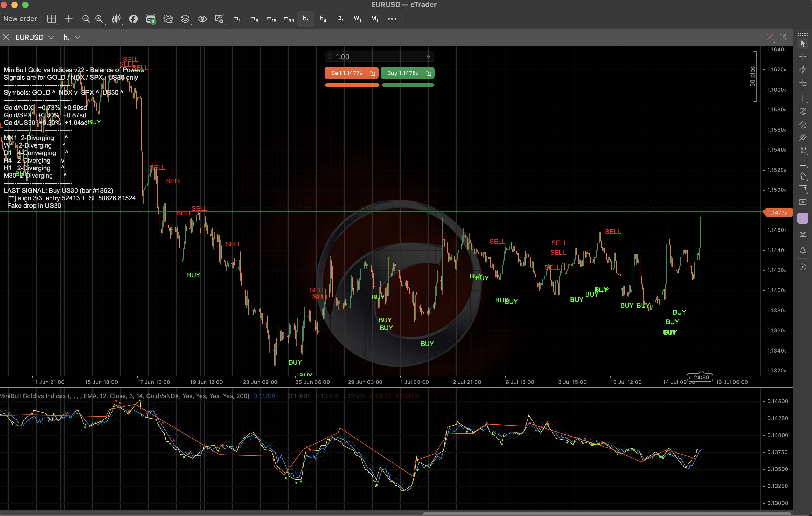Open the layers objects icon
812x516 pixels.
[x=185, y=19]
